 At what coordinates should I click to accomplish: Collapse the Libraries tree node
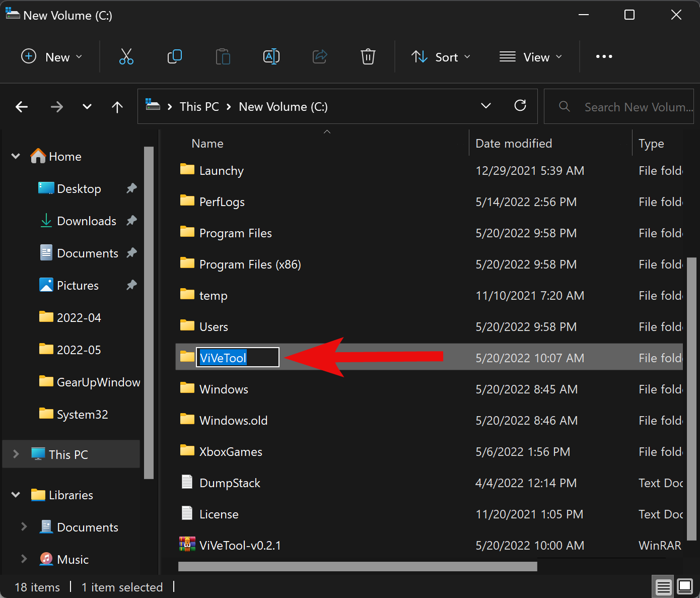point(16,495)
